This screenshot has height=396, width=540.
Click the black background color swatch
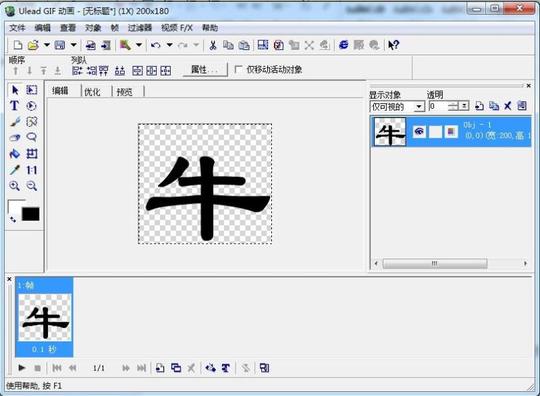click(31, 214)
